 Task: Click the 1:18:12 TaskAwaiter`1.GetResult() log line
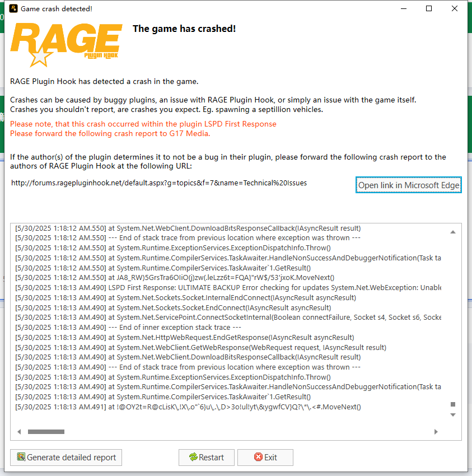point(163,268)
